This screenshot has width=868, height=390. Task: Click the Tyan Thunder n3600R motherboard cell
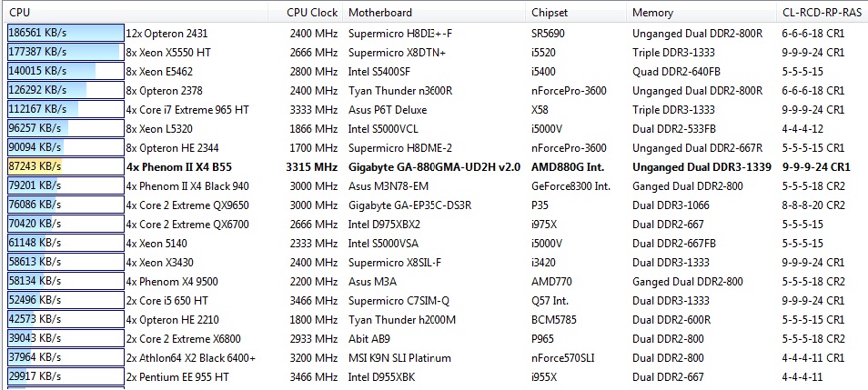tap(400, 90)
